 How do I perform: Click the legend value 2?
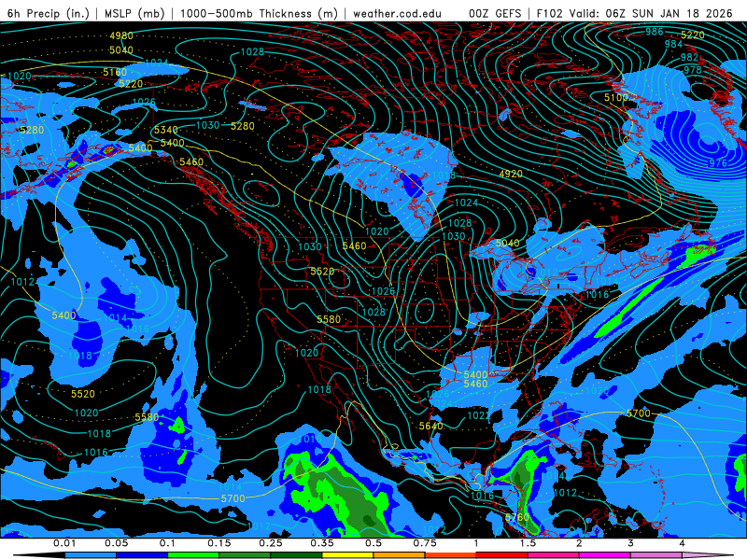point(579,543)
